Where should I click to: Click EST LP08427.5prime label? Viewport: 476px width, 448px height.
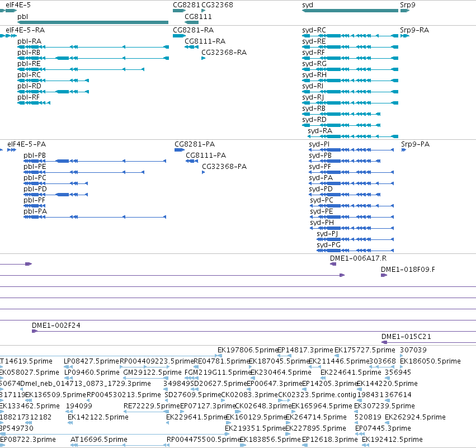pyautogui.click(x=91, y=361)
